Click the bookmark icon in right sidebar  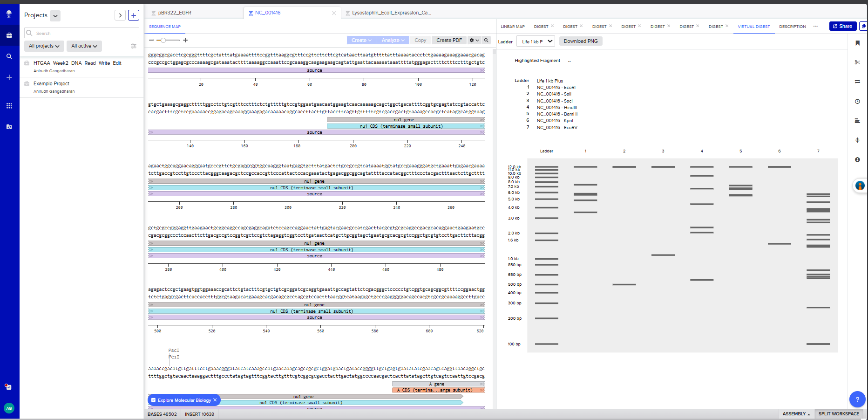[x=857, y=43]
